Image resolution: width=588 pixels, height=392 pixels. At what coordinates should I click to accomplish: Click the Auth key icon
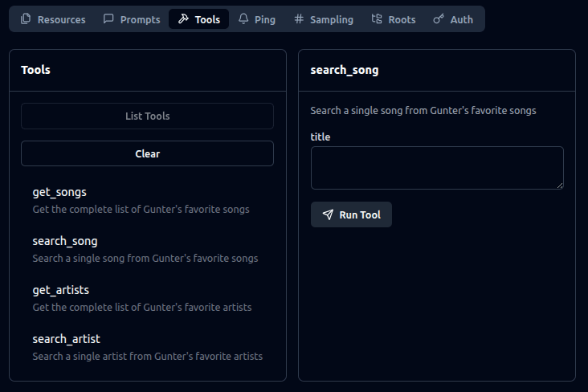pyautogui.click(x=439, y=19)
